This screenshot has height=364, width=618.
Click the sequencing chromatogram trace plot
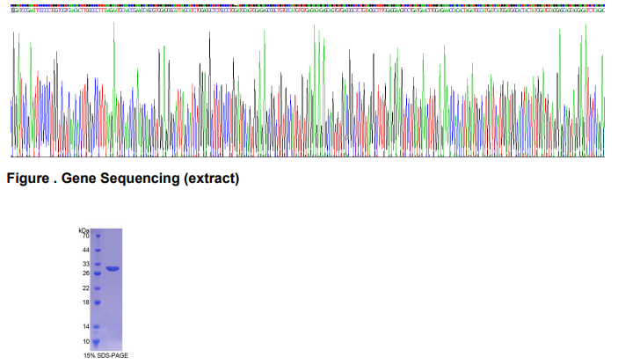click(308, 89)
